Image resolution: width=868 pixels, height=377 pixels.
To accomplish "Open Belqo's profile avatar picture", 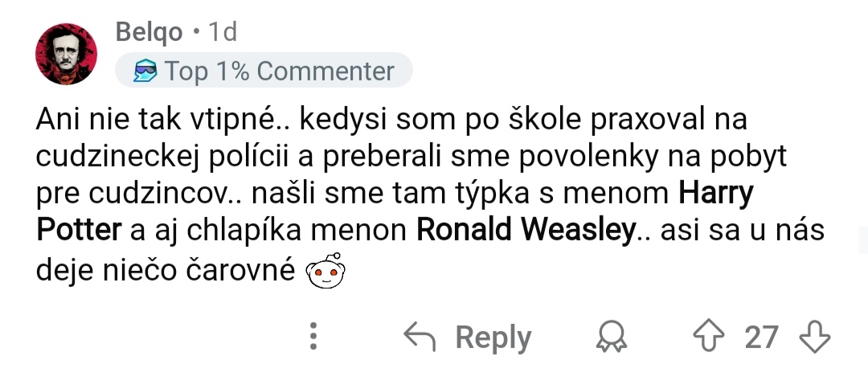I will pos(66,54).
